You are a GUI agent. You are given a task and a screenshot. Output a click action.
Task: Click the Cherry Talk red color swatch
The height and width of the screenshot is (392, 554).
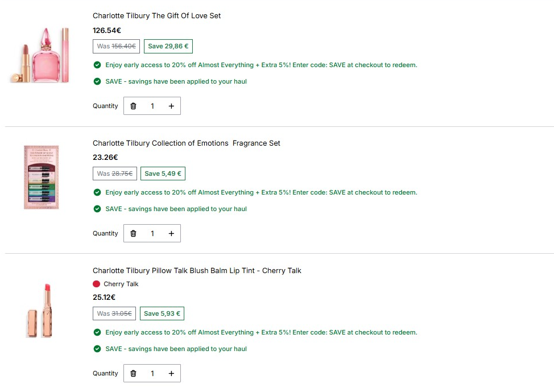(x=96, y=284)
